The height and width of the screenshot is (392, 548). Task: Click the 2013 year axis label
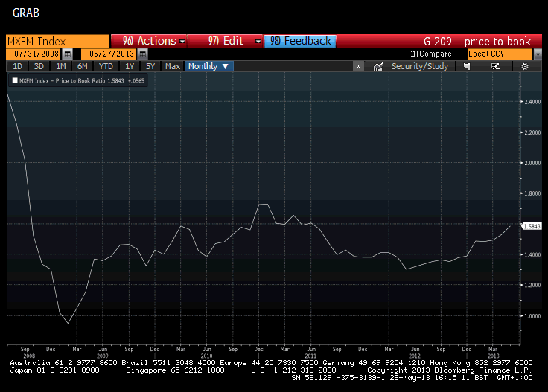click(493, 356)
